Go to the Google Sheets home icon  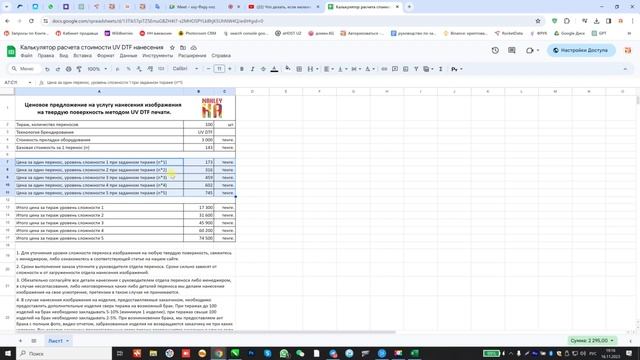(x=11, y=51)
